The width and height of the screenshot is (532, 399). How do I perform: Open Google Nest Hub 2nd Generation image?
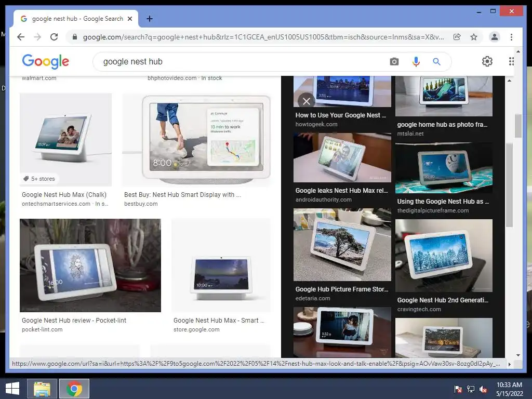[x=444, y=256]
